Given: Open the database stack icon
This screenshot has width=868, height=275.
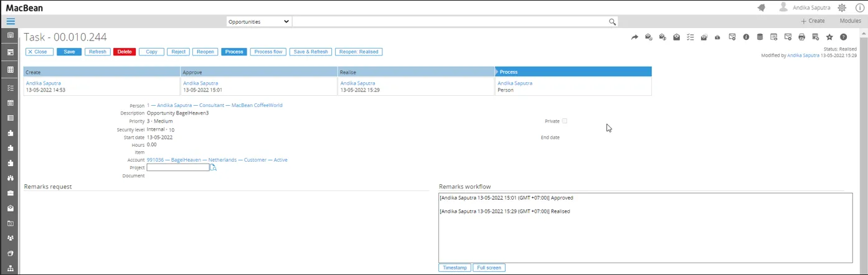Looking at the screenshot, I should (760, 37).
